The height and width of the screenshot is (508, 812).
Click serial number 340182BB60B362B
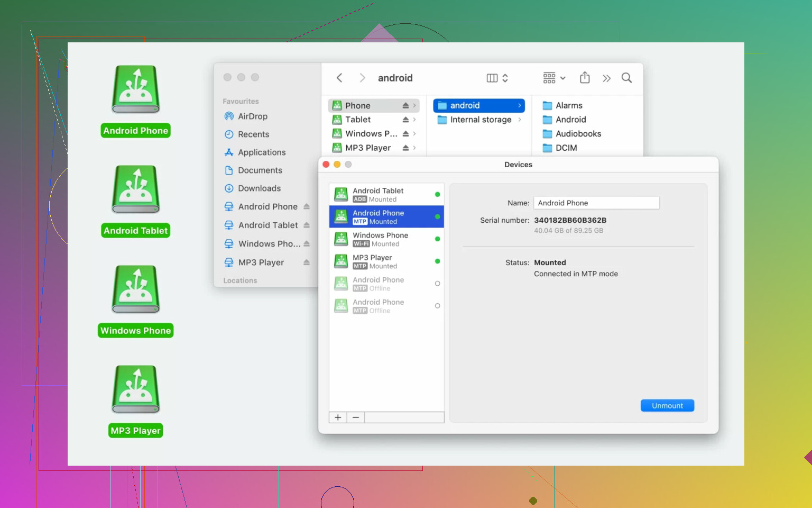pos(570,220)
